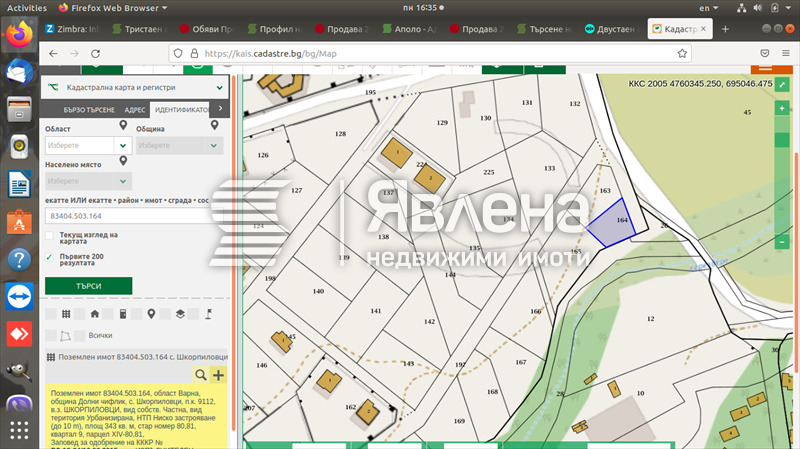Click the plus icon beside result magnifier

click(x=219, y=374)
